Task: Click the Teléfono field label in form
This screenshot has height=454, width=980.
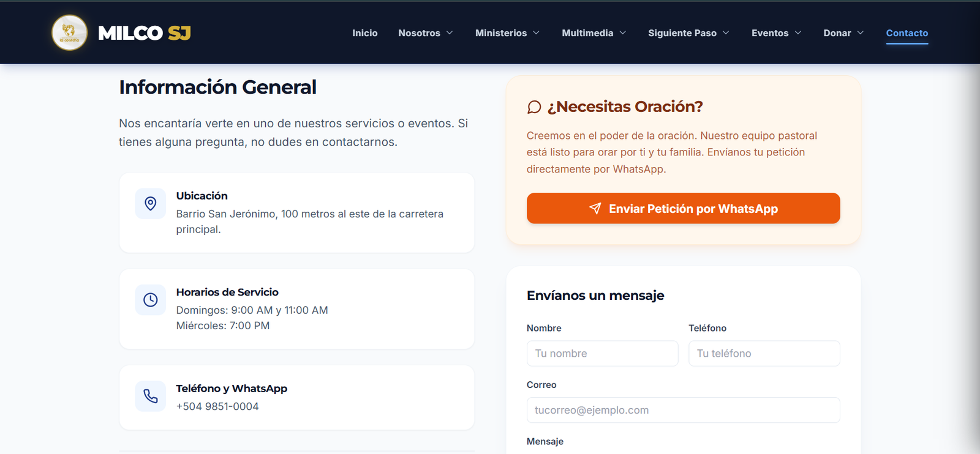Action: pos(707,328)
